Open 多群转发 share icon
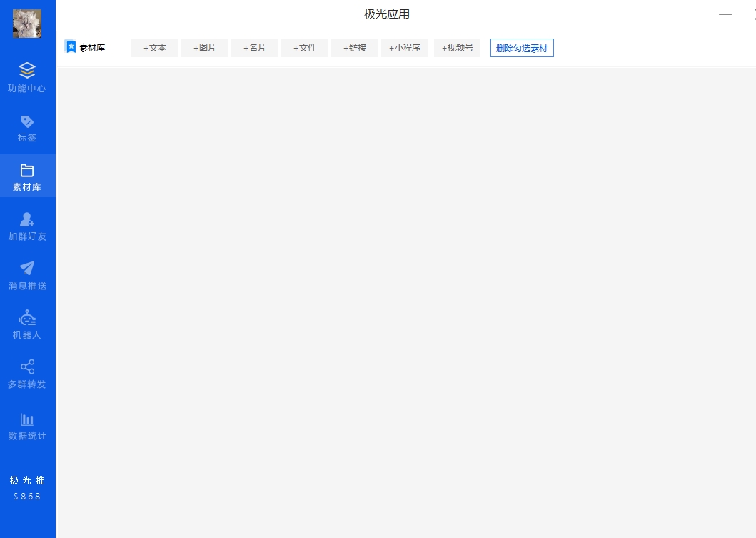 coord(27,367)
